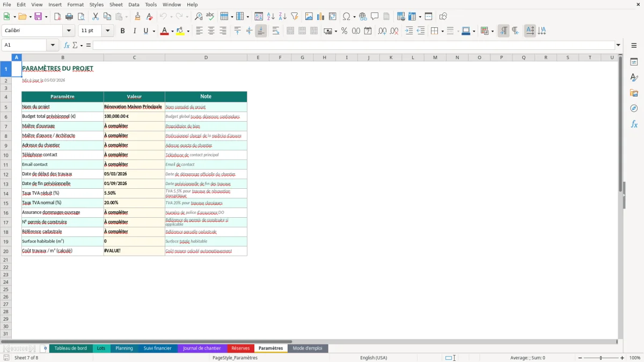Toggle Underline formatting

pyautogui.click(x=145, y=31)
